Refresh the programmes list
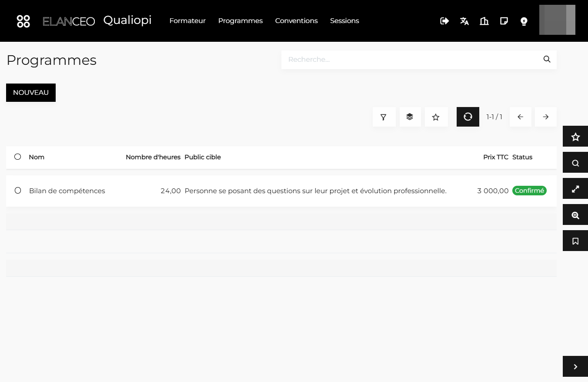Screen dimensions: 588x382 click(x=468, y=117)
